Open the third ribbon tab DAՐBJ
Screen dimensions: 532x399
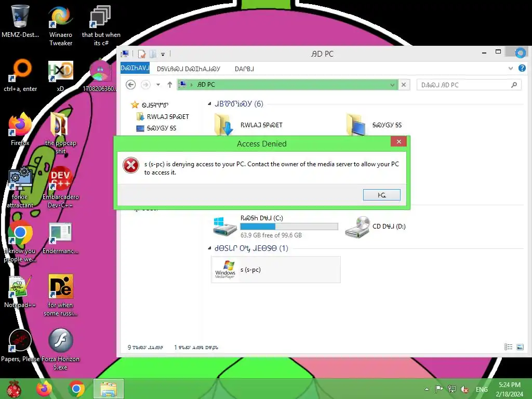244,69
